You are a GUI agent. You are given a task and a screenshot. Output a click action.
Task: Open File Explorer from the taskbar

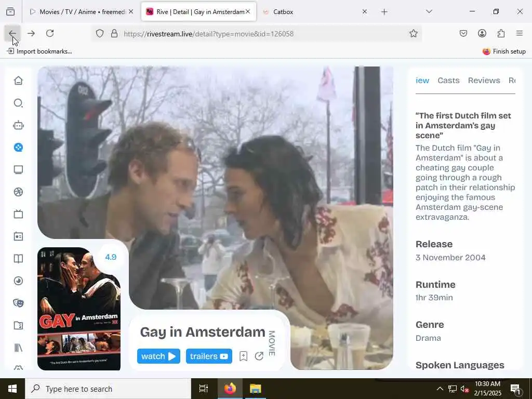point(256,389)
